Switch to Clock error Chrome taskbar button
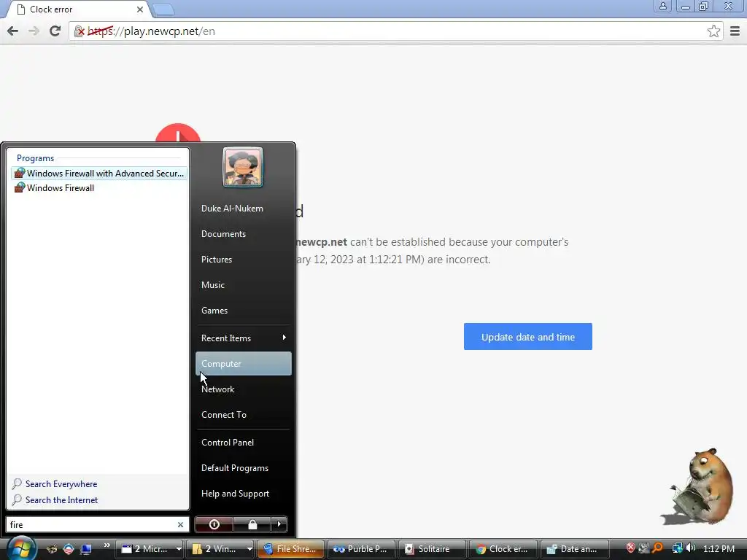747x560 pixels. point(503,549)
